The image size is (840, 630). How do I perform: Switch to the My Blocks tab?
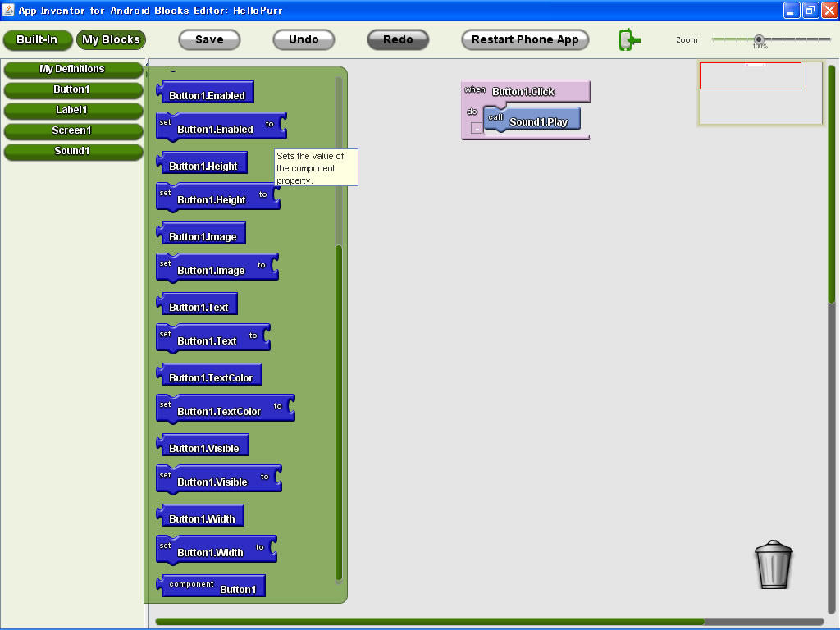(111, 39)
